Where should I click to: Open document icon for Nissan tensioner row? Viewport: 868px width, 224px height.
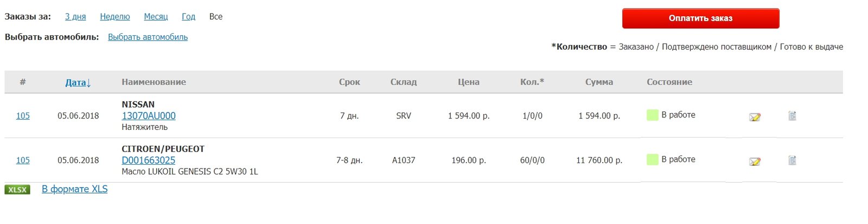(792, 116)
